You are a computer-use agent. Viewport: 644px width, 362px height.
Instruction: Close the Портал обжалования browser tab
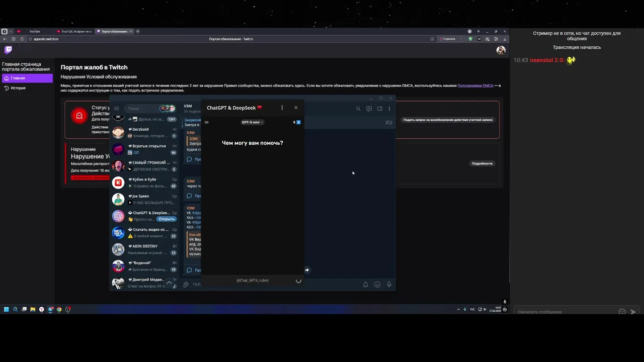click(131, 31)
